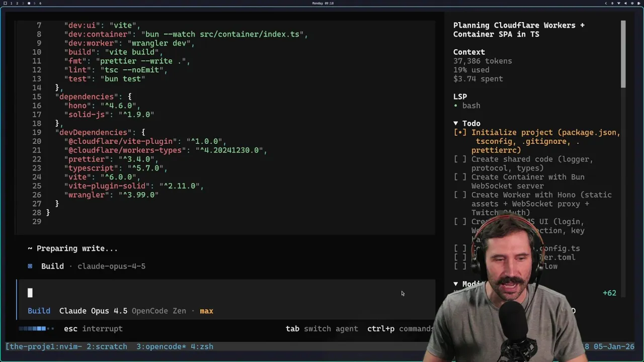Click the dev:ui vite line 7
Image resolution: width=644 pixels, height=362 pixels.
102,25
